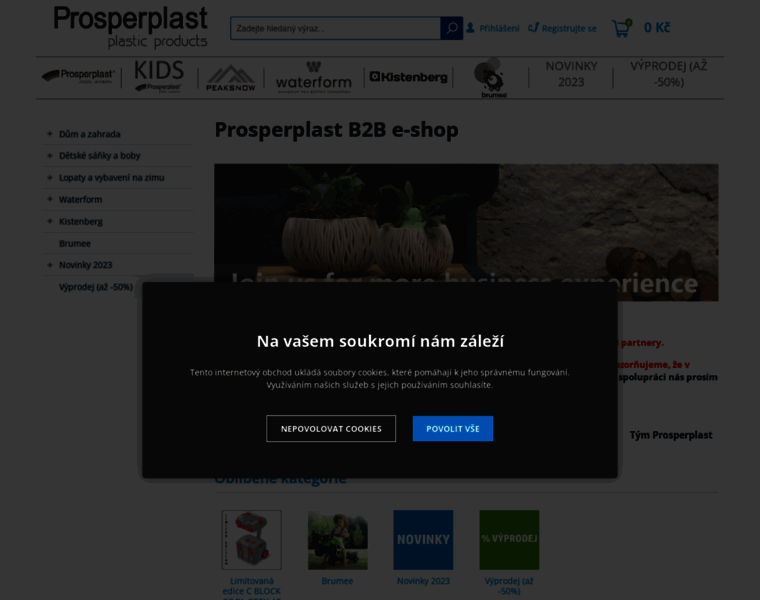Open the Limitovaná edice C BLOCK thumbnail
Screen dimensions: 760x600
[252, 539]
